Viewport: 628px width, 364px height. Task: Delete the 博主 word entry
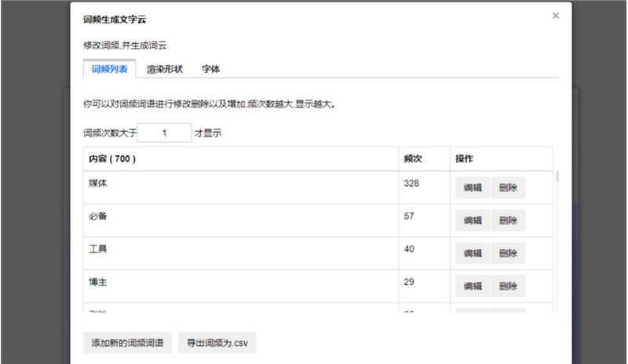coord(508,286)
